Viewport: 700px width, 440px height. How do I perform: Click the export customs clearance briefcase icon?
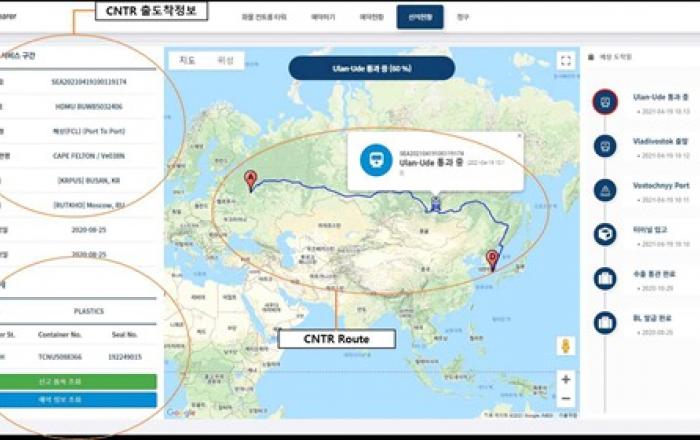[x=604, y=278]
